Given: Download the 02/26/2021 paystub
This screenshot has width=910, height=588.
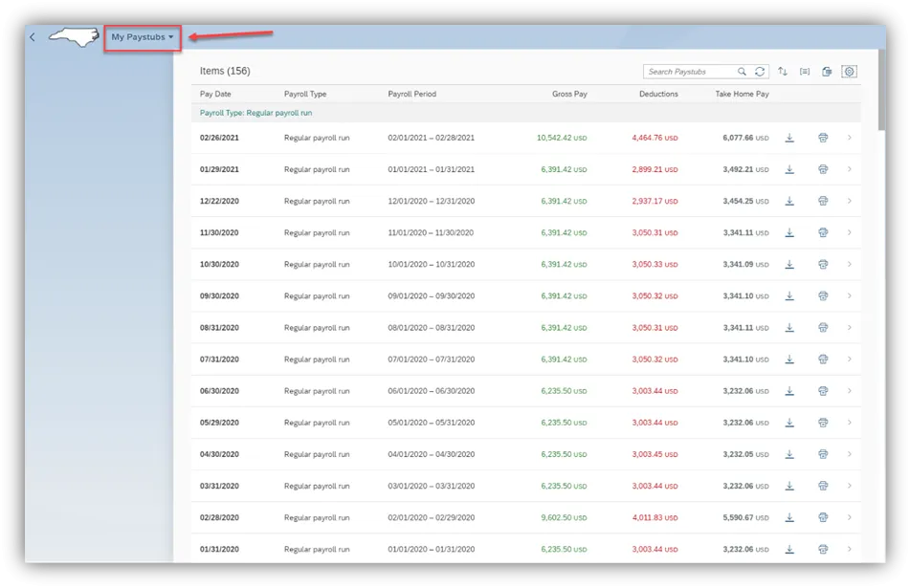Looking at the screenshot, I should [x=789, y=138].
